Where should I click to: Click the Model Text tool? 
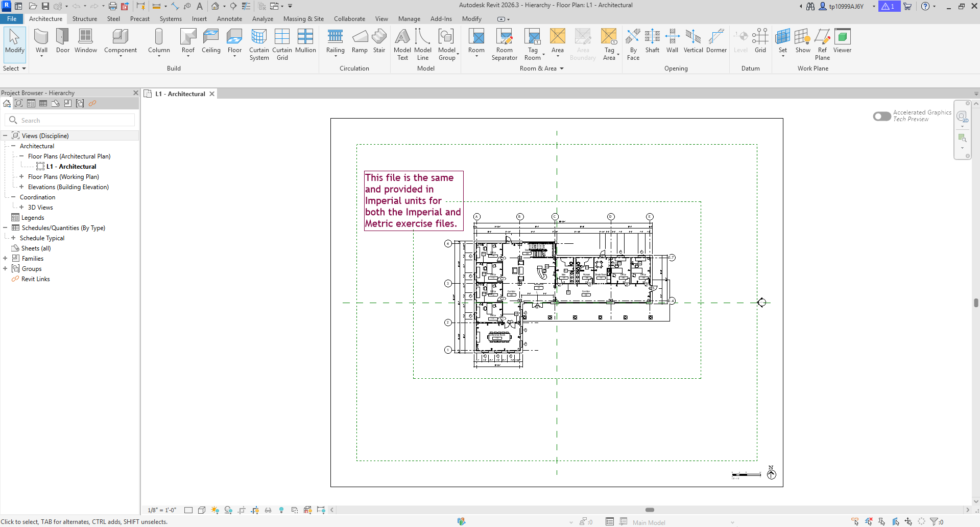[402, 44]
